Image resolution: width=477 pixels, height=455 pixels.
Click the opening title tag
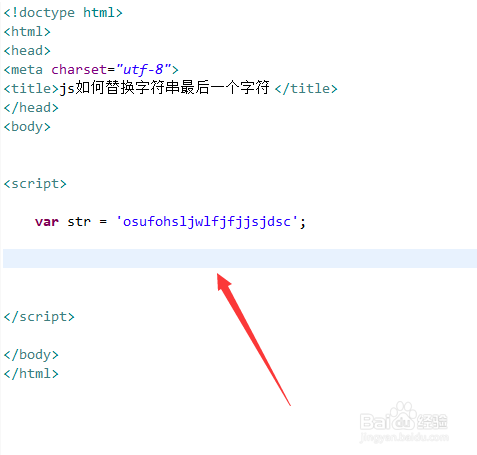pyautogui.click(x=31, y=89)
